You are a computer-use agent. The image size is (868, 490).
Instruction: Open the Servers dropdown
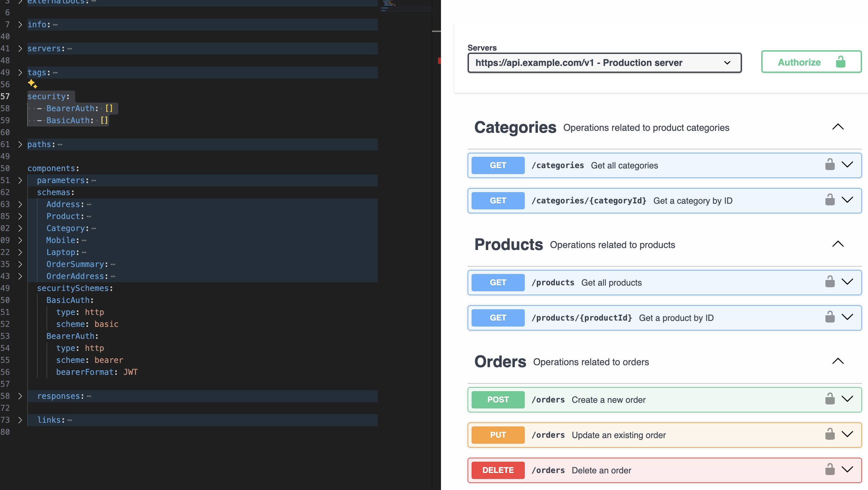pos(605,63)
